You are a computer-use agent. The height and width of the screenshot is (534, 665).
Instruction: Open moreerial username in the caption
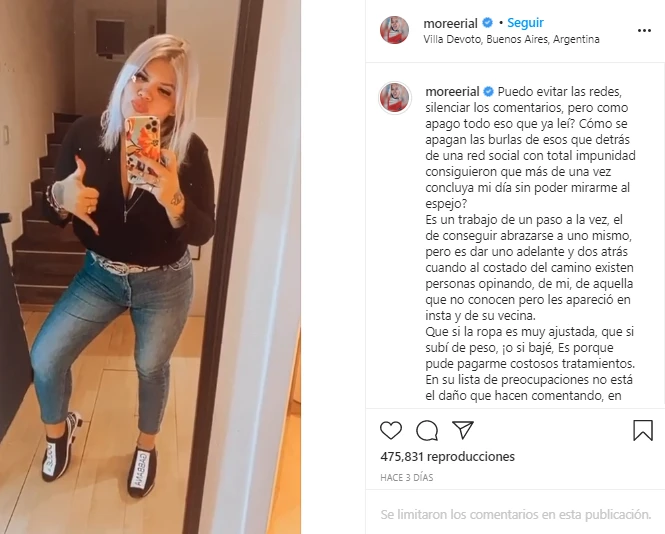click(452, 92)
